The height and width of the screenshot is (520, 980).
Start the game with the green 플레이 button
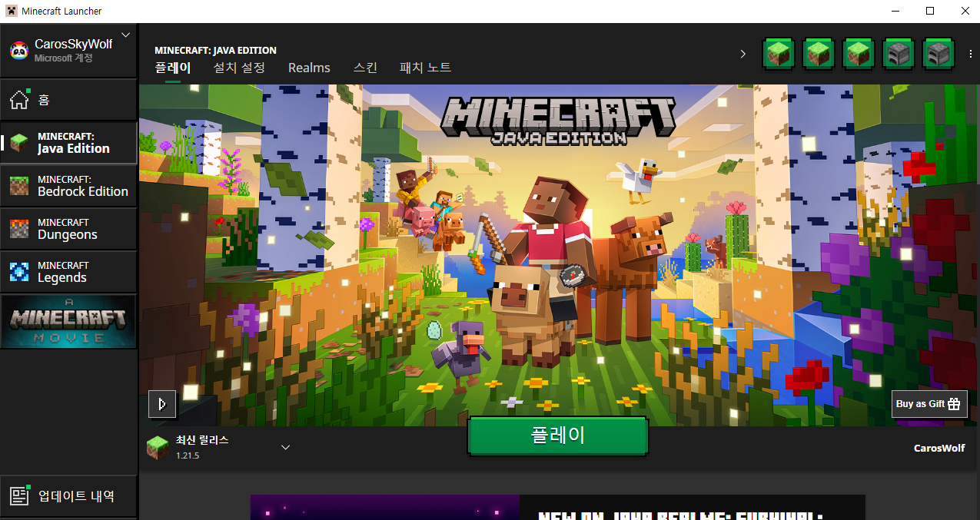558,436
